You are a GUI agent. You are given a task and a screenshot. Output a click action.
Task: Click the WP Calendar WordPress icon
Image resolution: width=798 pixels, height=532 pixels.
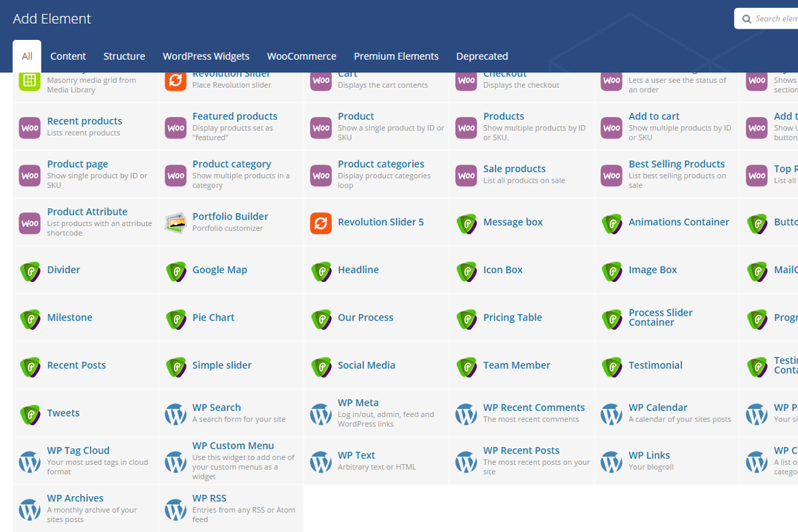(612, 414)
